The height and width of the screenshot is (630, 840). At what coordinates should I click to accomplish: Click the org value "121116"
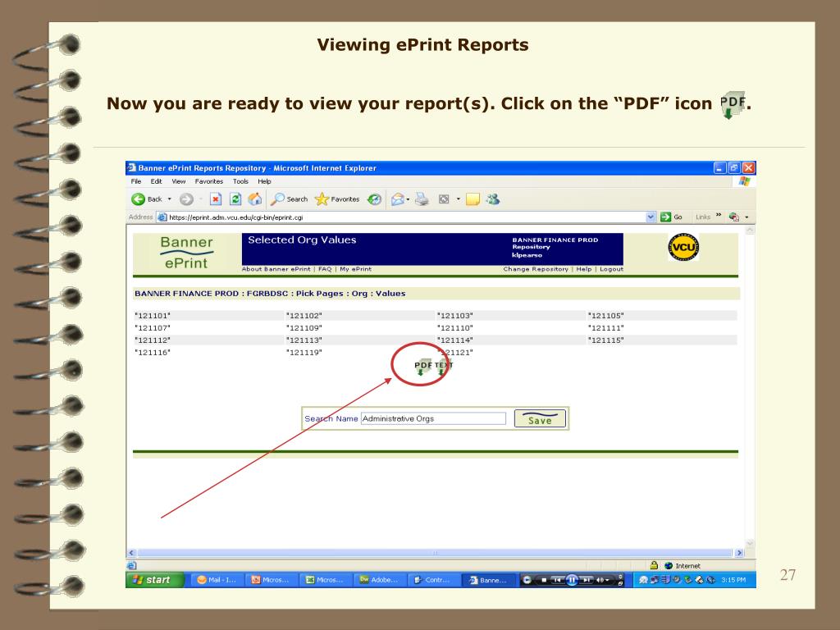click(x=153, y=353)
